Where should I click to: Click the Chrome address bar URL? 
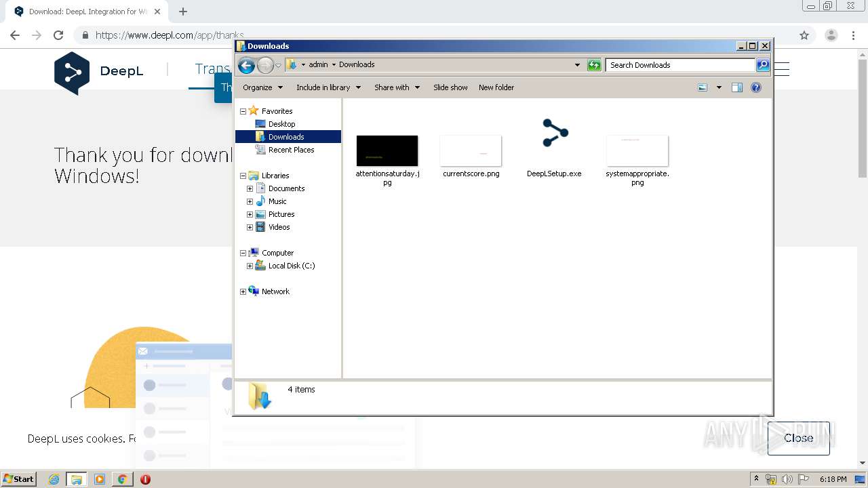point(170,35)
